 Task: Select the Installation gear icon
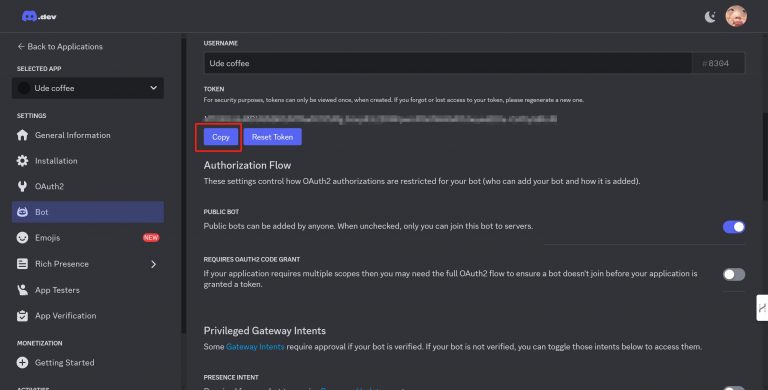click(23, 161)
